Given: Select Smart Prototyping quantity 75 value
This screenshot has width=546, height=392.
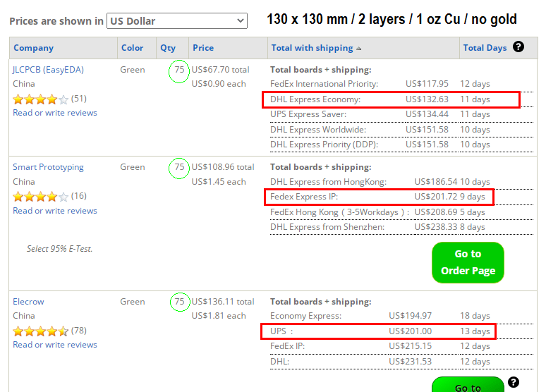Looking at the screenshot, I should 179,167.
